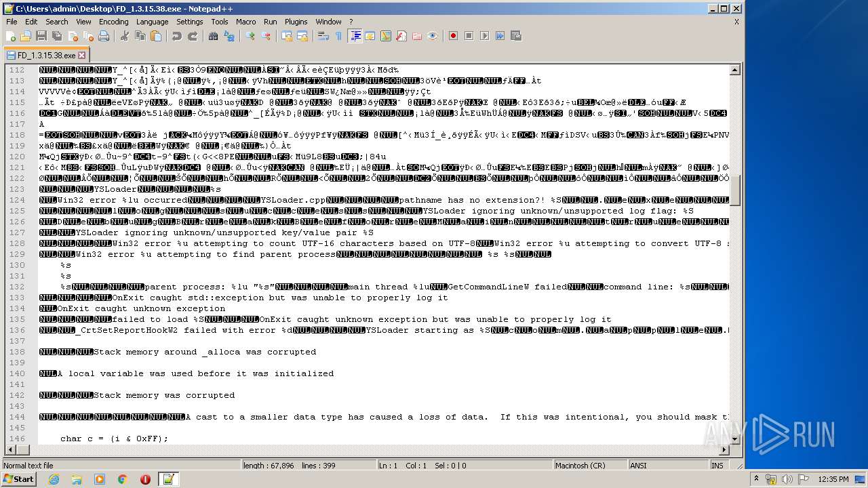Toggle Word Wrap from the toolbar
This screenshot has height=488, width=868.
coord(323,36)
